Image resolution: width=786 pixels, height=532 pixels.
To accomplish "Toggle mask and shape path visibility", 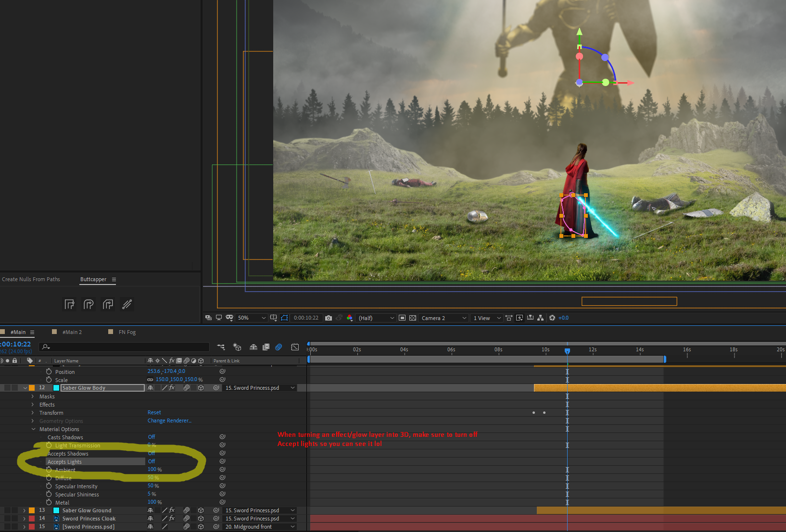I will coord(284,318).
